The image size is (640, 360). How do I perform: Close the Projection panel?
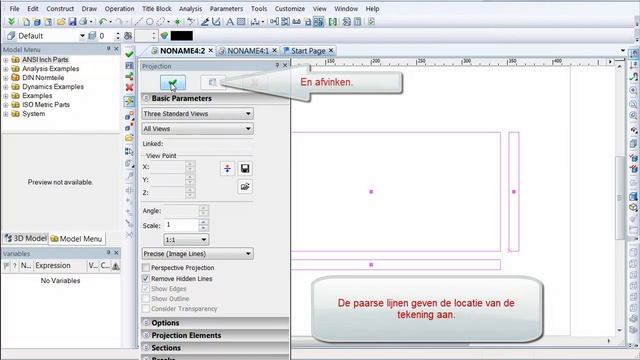[x=285, y=65]
